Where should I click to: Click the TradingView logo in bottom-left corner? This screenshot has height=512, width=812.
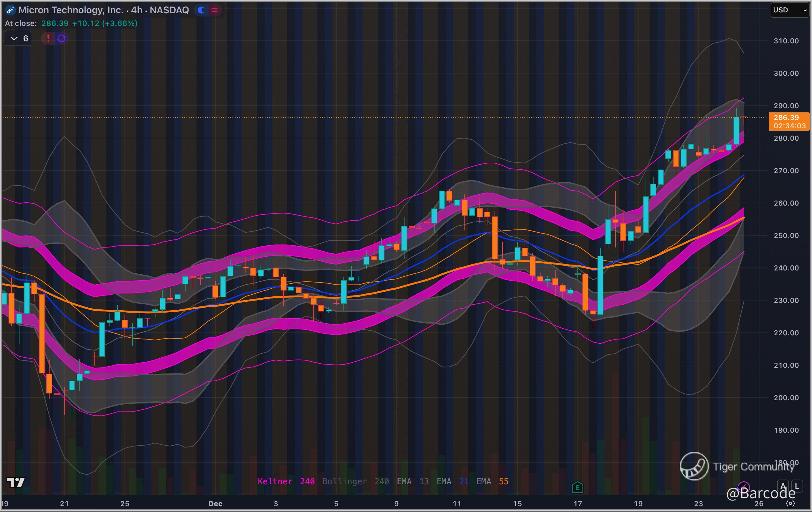point(16,482)
